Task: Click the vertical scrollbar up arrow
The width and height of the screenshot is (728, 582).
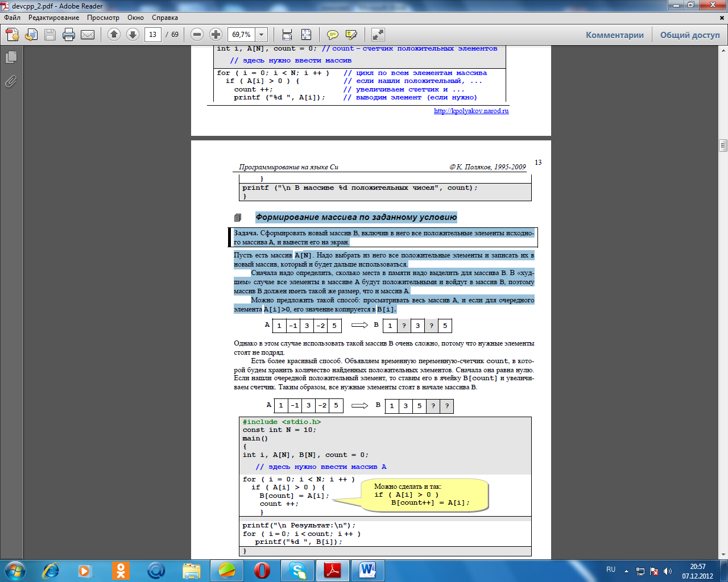Action: [x=723, y=50]
